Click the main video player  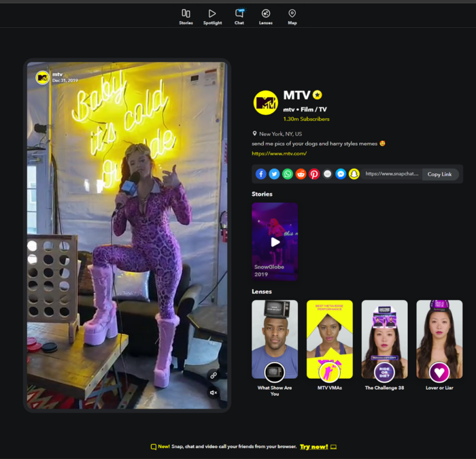(x=127, y=235)
